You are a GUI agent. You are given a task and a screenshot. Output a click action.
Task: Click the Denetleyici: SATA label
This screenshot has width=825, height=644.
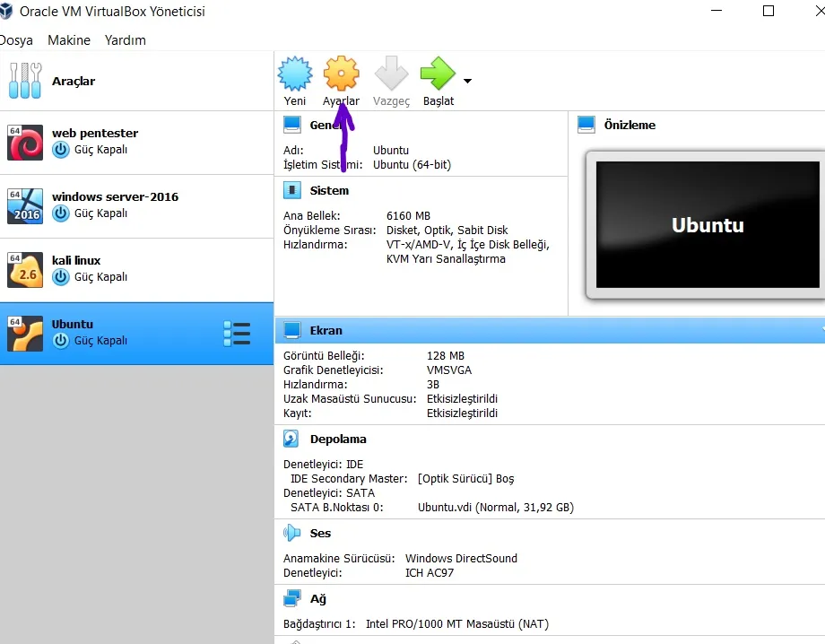[329, 493]
